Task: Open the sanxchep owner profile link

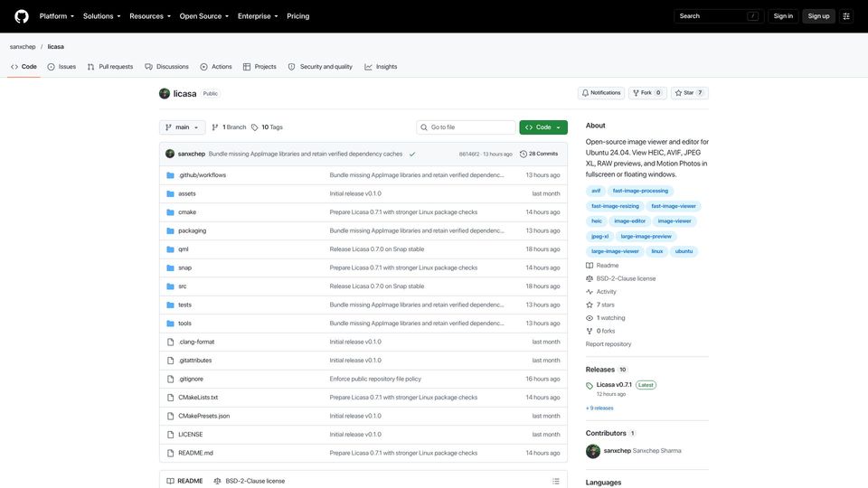Action: [23, 46]
